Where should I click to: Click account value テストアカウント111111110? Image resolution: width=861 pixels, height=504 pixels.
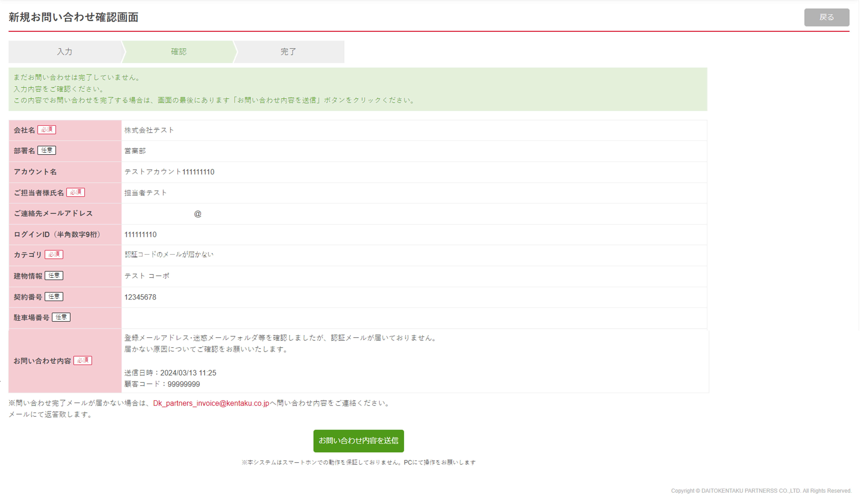click(x=169, y=172)
